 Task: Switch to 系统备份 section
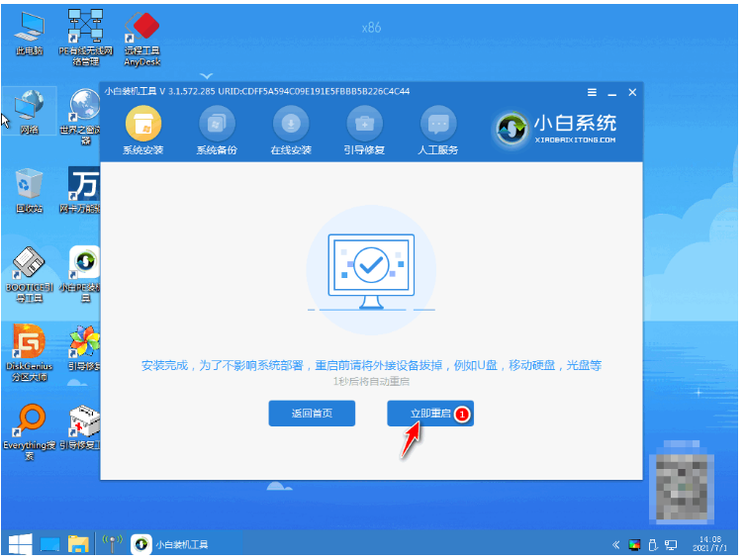tap(217, 125)
